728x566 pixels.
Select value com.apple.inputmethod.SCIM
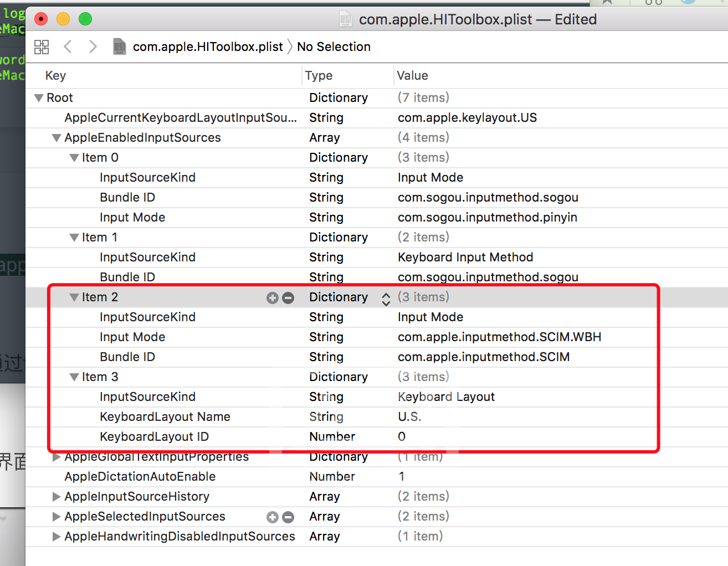484,357
